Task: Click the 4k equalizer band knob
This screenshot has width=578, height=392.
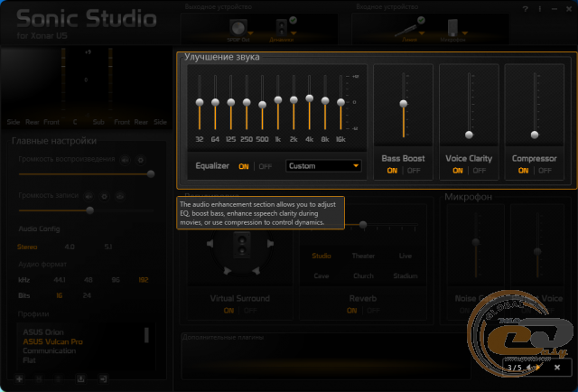Action: coord(309,98)
